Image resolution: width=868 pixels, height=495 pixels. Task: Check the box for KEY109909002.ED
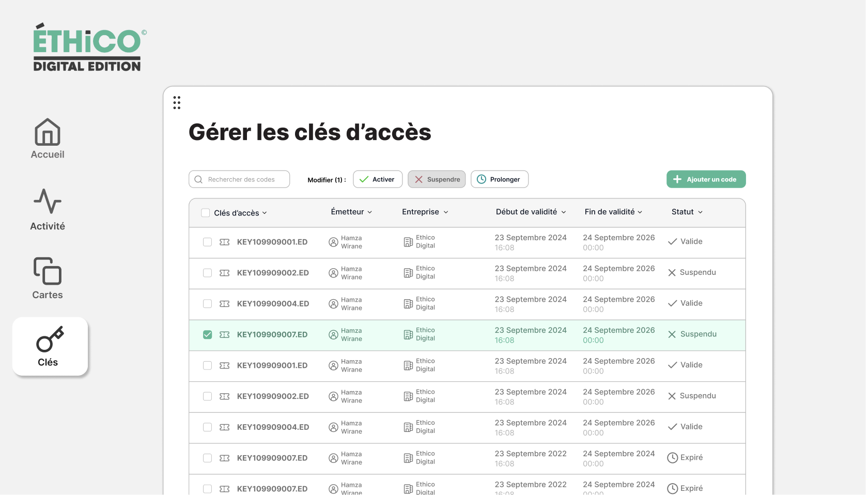point(207,273)
